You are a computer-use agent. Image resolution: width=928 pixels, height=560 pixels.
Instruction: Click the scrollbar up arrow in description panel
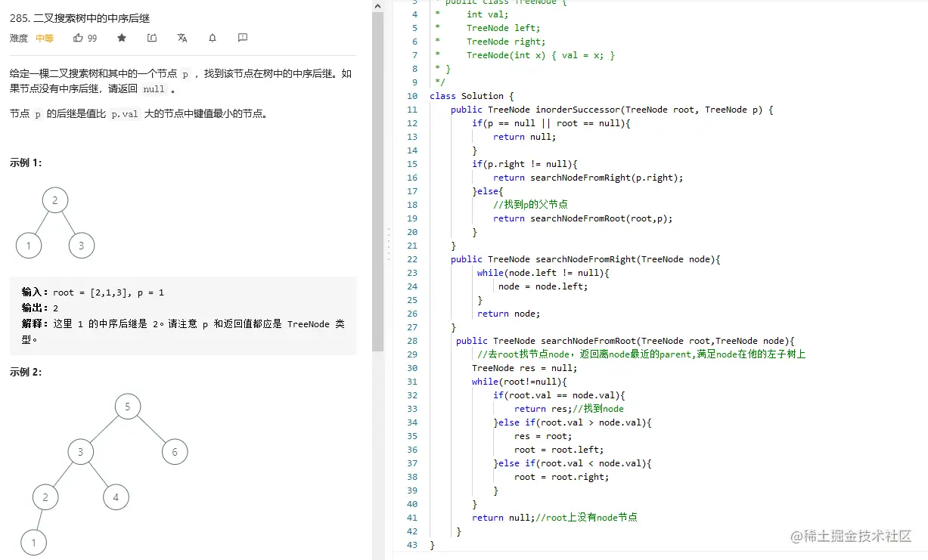378,5
